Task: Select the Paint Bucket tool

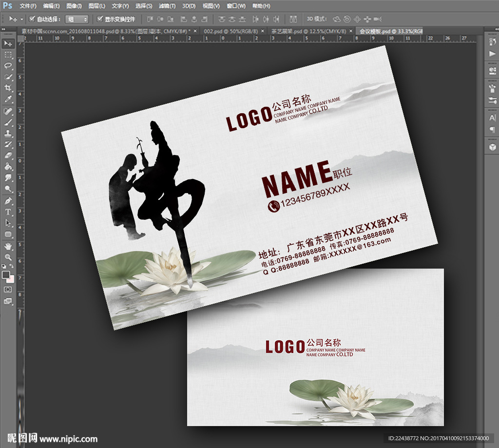Action: pyautogui.click(x=8, y=167)
